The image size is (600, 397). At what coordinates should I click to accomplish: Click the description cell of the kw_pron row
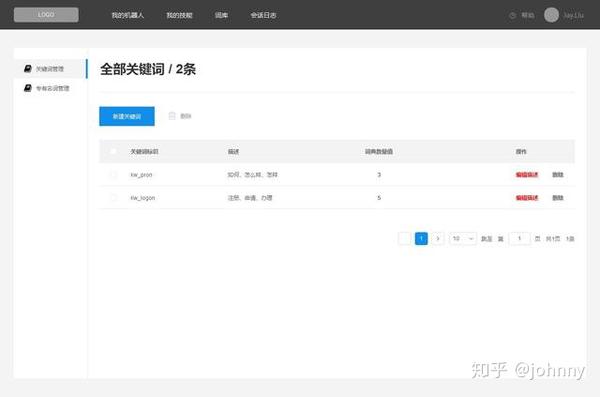[253, 175]
